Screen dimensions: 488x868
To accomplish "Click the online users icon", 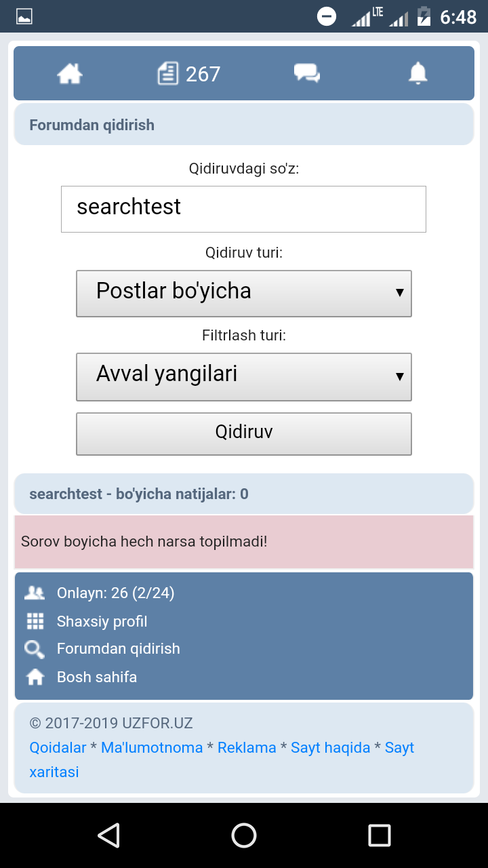I will (34, 593).
